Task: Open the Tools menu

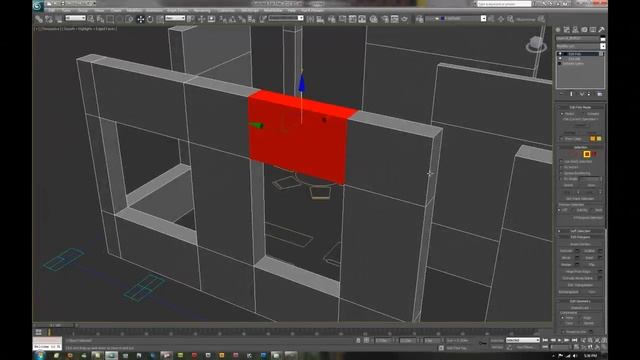Action: [67, 11]
